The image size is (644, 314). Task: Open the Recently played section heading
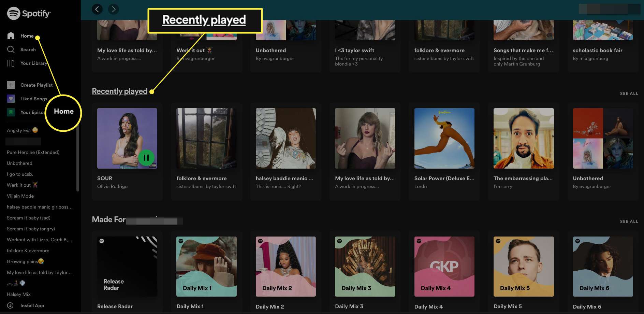click(x=120, y=91)
